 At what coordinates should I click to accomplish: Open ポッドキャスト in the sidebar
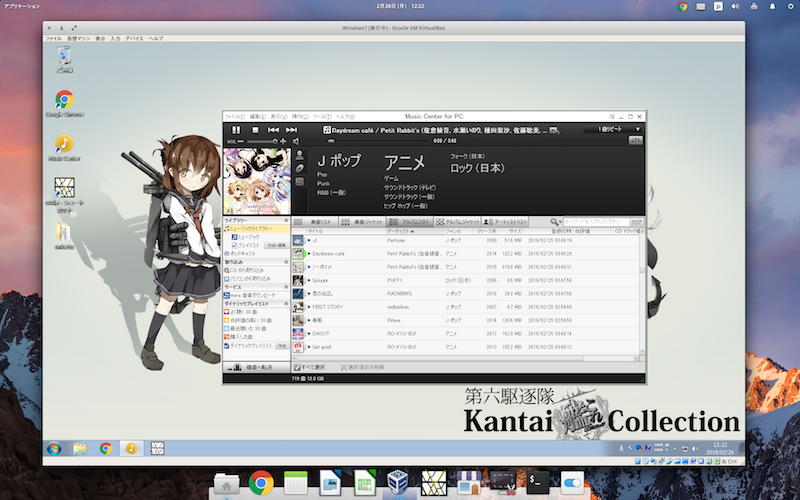click(240, 254)
